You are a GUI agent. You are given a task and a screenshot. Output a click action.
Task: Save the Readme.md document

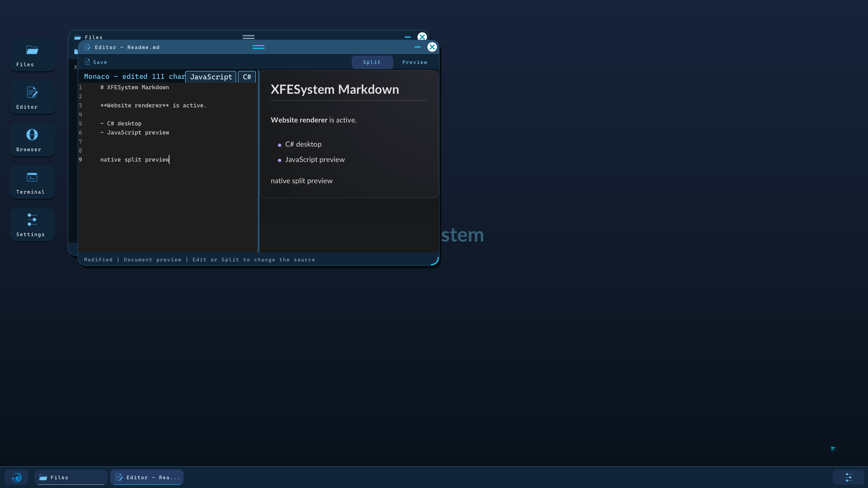point(96,62)
